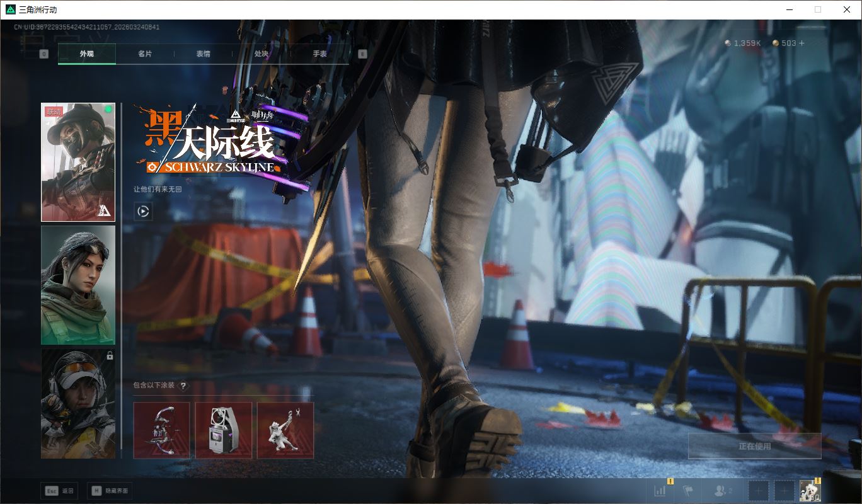Select the green-scarf operator skin card
This screenshot has width=862, height=504.
click(78, 285)
